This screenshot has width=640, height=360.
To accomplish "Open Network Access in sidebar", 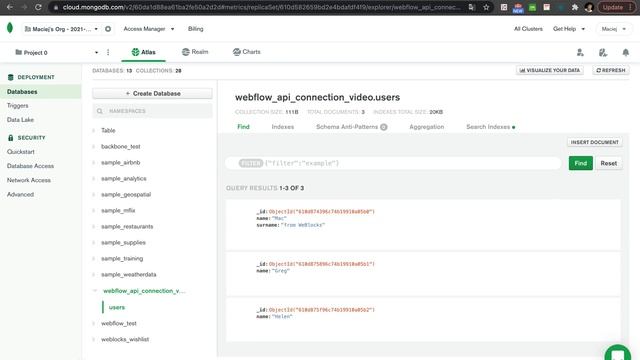I will point(29,180).
